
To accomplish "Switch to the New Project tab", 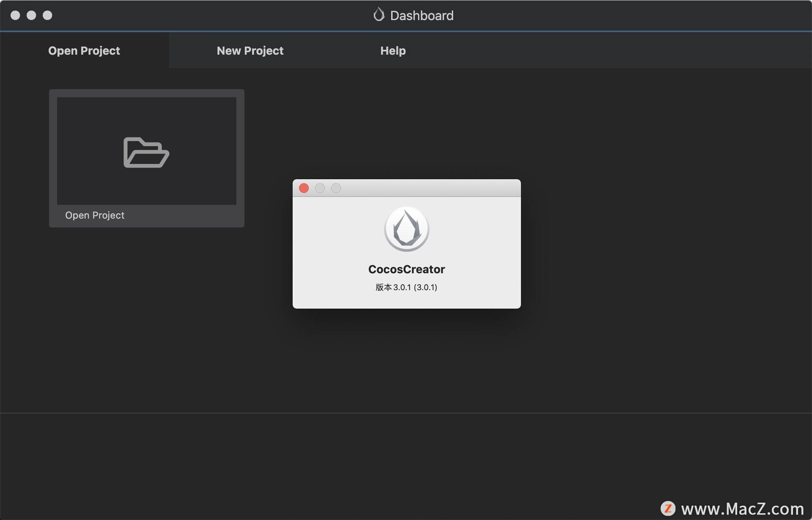I will 250,51.
